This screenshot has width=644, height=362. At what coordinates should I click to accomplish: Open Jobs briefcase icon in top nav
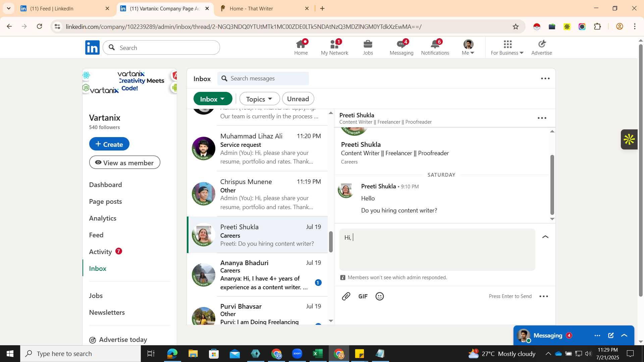368,47
